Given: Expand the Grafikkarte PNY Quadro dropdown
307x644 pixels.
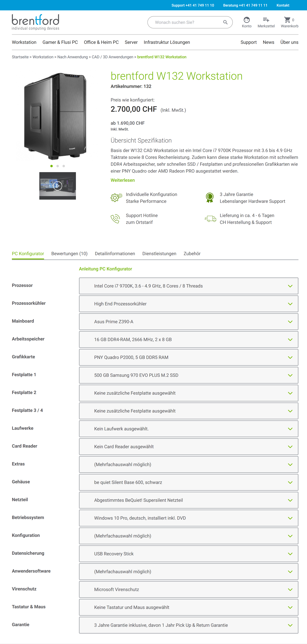Looking at the screenshot, I should (189, 357).
